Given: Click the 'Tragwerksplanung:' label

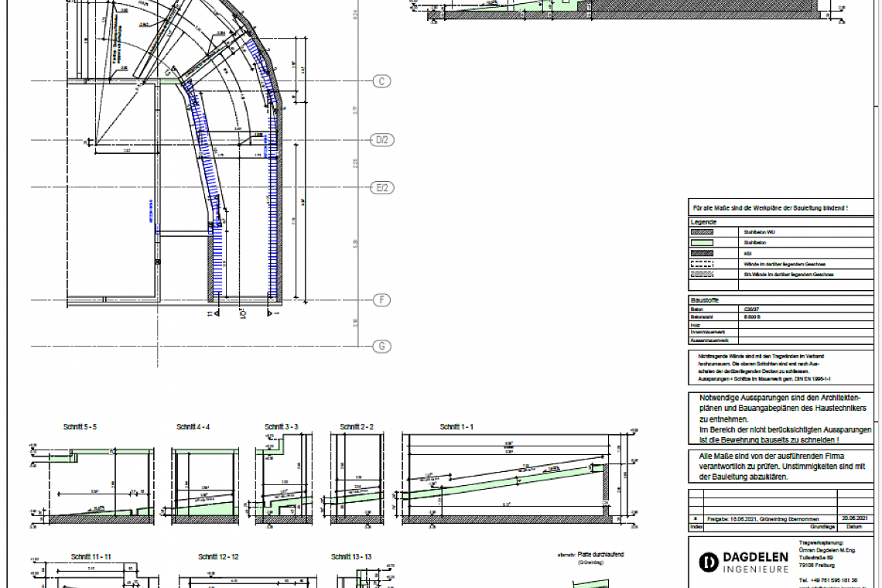Looking at the screenshot, I should [x=821, y=543].
